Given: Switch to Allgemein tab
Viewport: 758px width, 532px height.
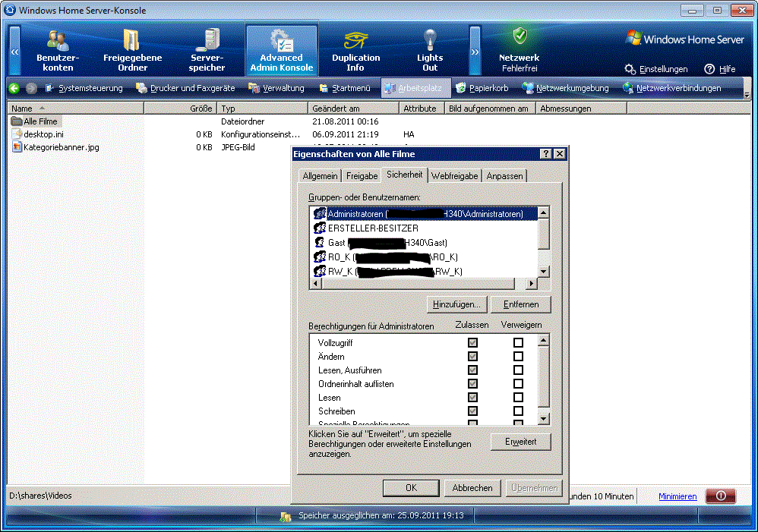Looking at the screenshot, I should pyautogui.click(x=320, y=176).
